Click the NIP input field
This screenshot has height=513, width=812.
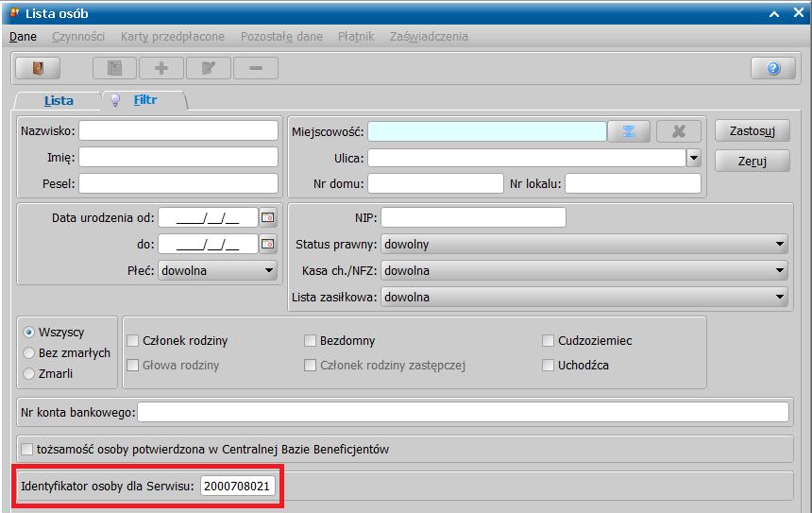(473, 217)
